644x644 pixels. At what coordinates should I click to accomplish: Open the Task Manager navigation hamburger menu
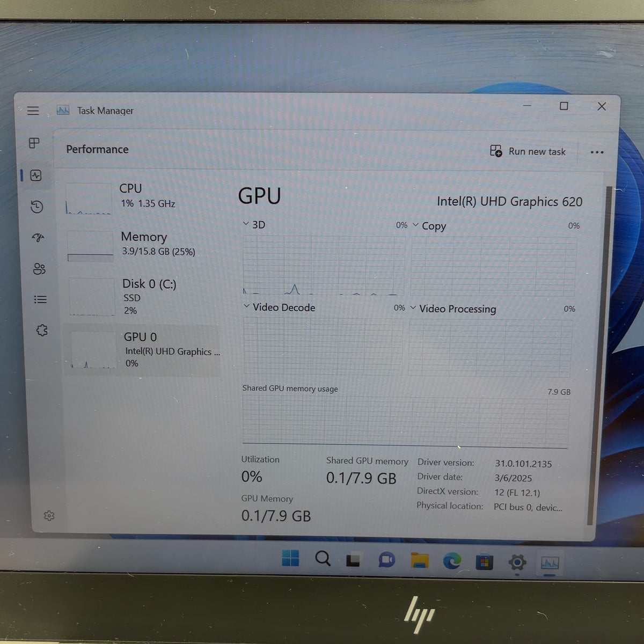click(x=33, y=111)
